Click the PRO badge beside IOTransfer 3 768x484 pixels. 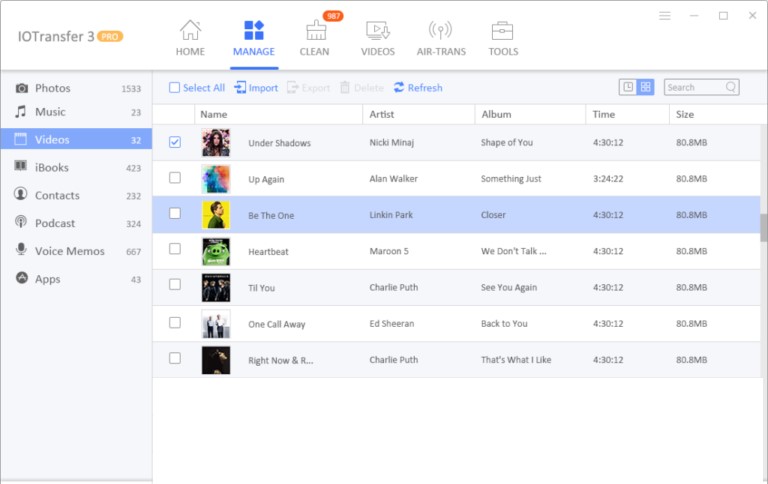(110, 36)
